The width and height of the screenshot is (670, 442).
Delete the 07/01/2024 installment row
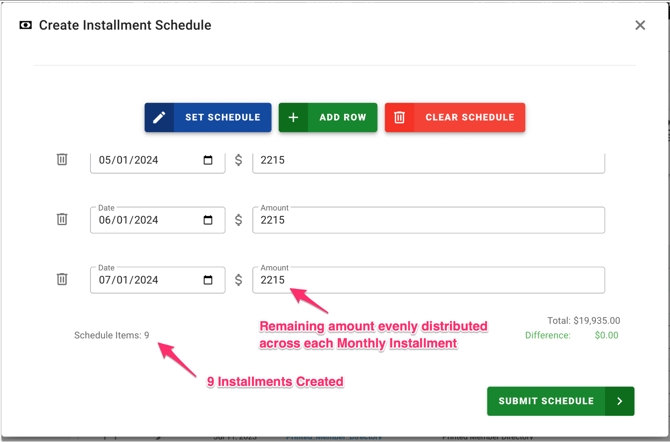62,280
